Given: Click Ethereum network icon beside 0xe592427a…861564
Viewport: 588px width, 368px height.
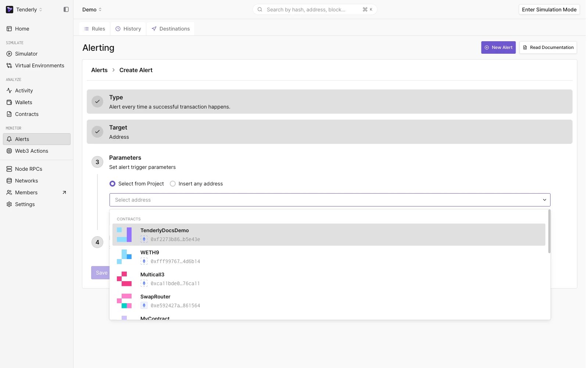Looking at the screenshot, I should (x=144, y=305).
